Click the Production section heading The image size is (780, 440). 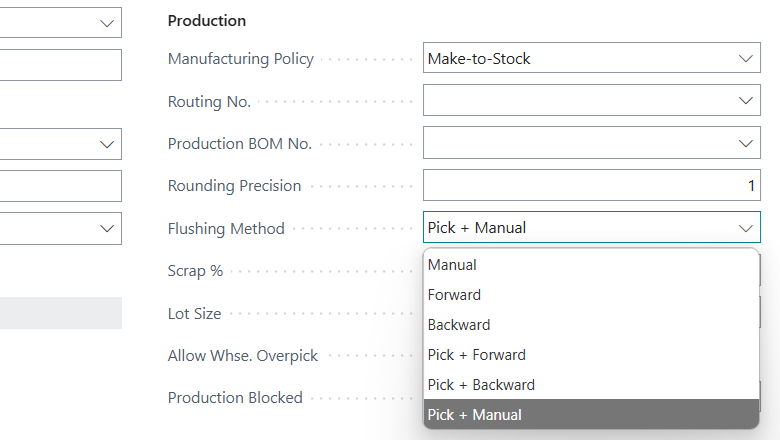pyautogui.click(x=207, y=21)
